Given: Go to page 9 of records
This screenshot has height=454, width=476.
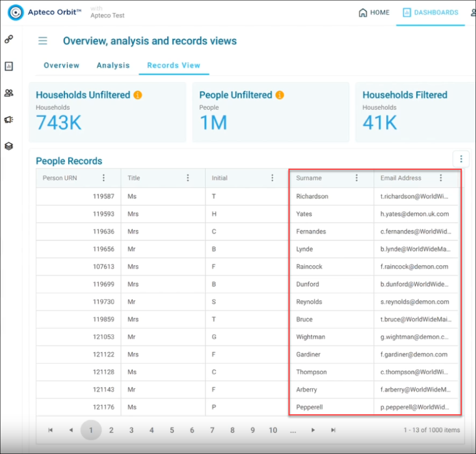Looking at the screenshot, I should (252, 430).
